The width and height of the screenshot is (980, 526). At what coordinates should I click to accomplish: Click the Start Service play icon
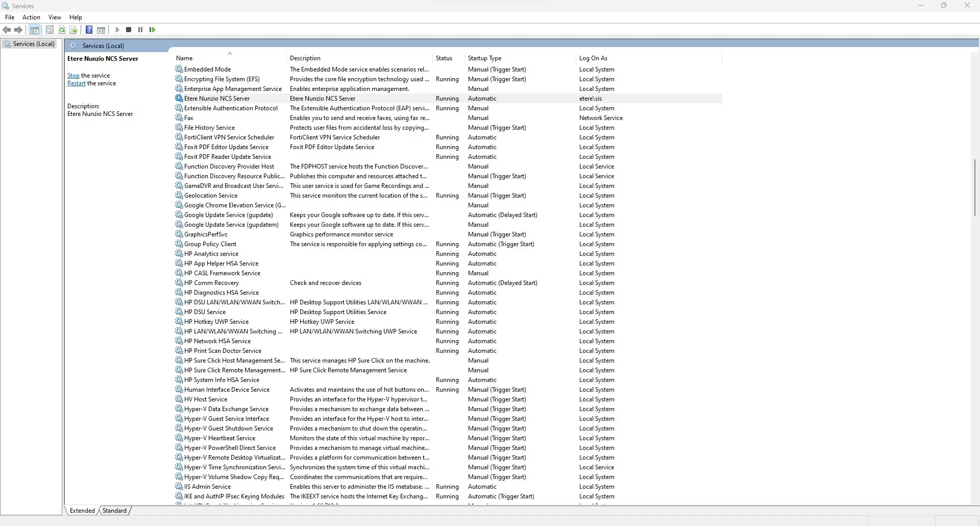(117, 30)
